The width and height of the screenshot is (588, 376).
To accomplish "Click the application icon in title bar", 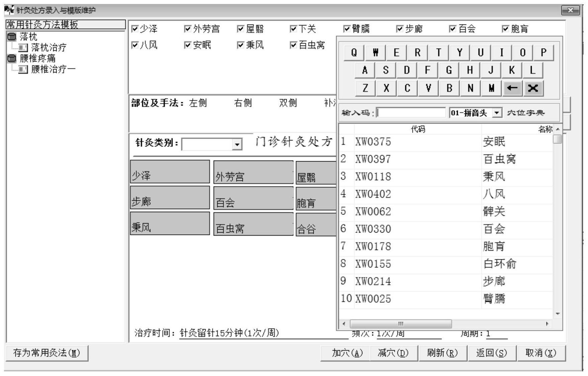I will pyautogui.click(x=9, y=10).
